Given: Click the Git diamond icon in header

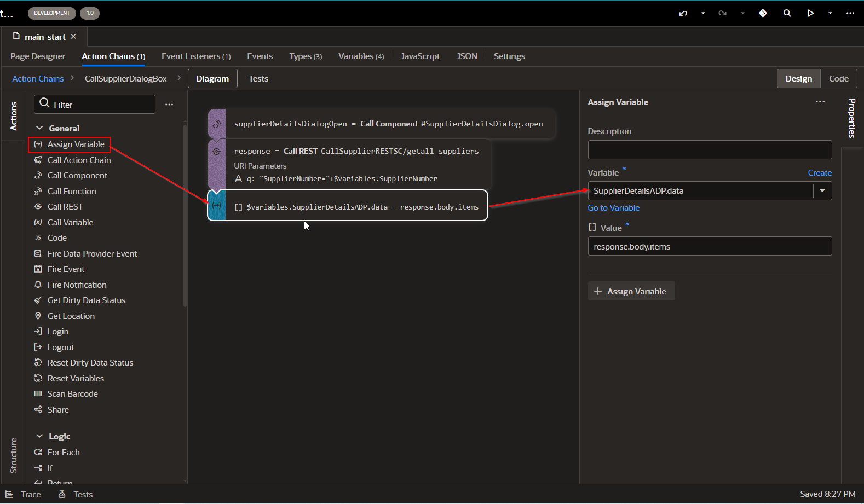Looking at the screenshot, I should [763, 13].
